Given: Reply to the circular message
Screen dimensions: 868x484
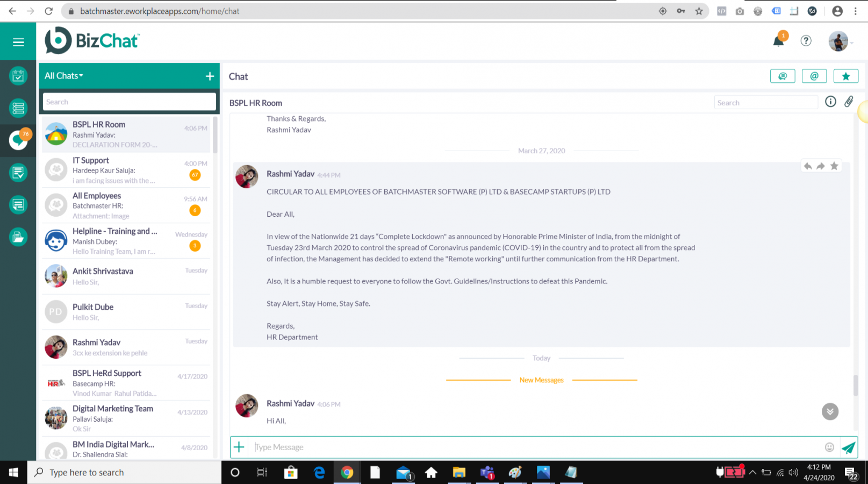Looking at the screenshot, I should click(x=807, y=166).
